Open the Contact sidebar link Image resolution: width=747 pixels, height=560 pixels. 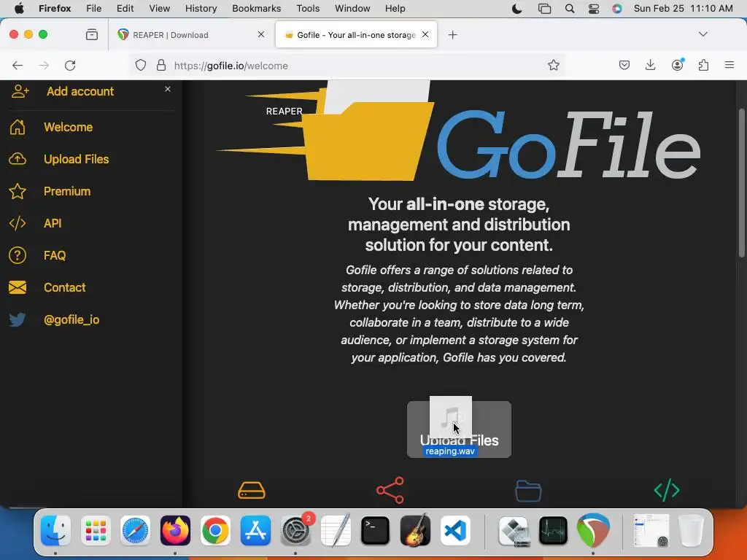point(65,287)
